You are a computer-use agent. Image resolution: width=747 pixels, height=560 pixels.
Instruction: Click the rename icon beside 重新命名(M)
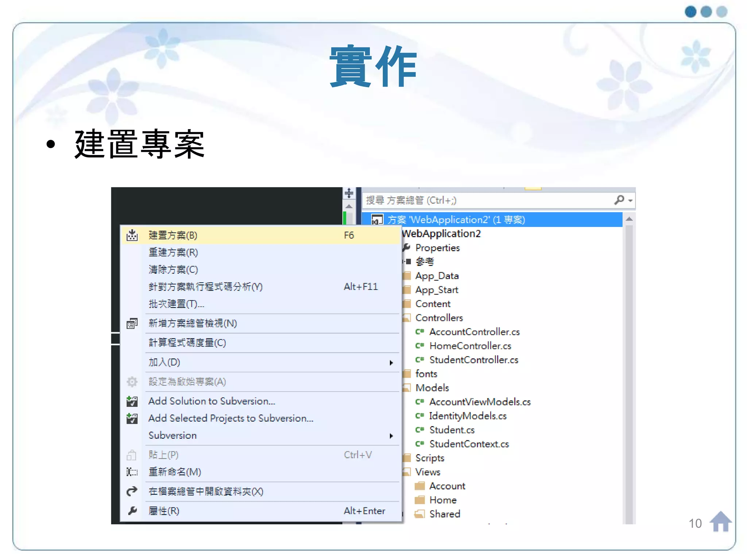[132, 472]
